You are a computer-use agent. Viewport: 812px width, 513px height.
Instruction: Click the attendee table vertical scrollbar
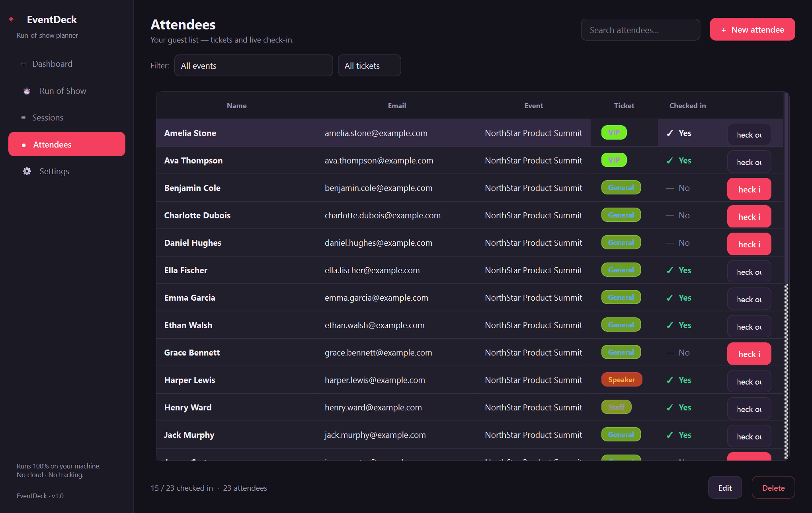tap(786, 276)
